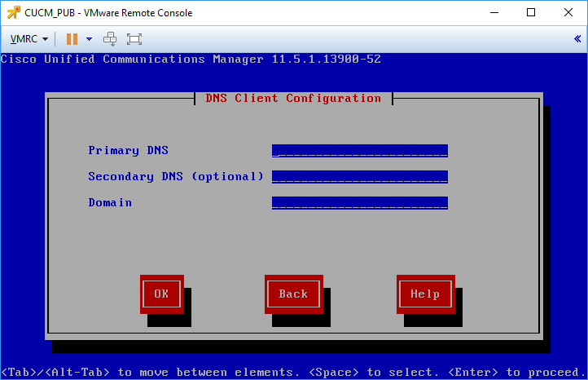588x380 pixels.
Task: Click the orange pause virtual machine icon
Action: pos(72,39)
